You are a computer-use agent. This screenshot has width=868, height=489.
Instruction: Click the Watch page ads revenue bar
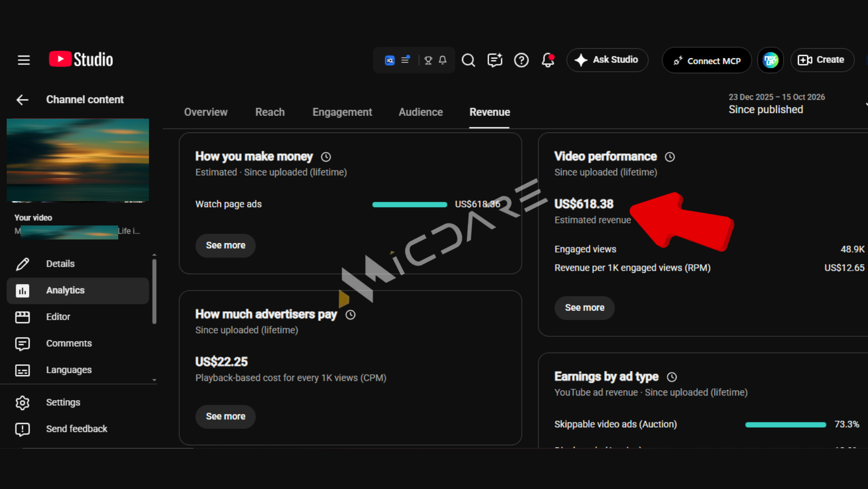(410, 205)
